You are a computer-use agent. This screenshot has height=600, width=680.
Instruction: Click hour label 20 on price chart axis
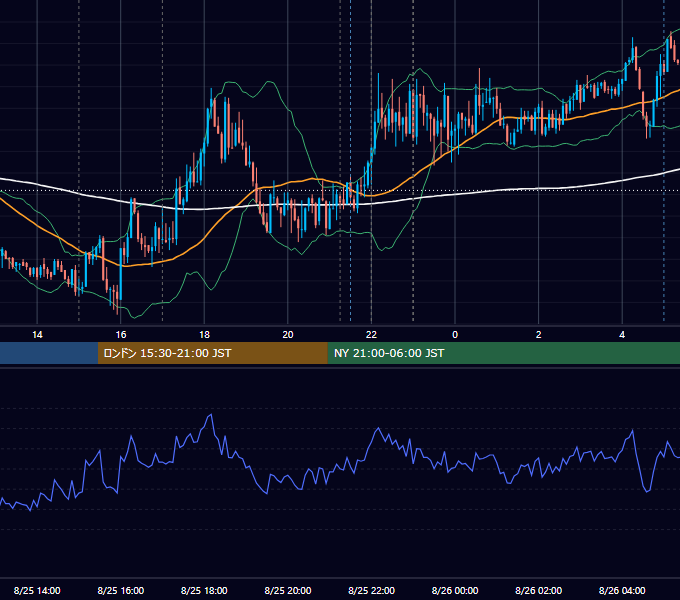point(288,335)
